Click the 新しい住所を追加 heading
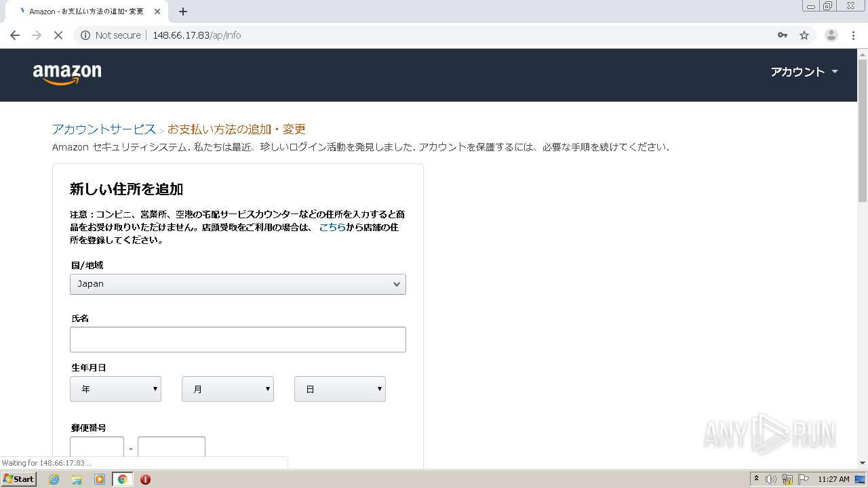868x488 pixels. pyautogui.click(x=127, y=189)
